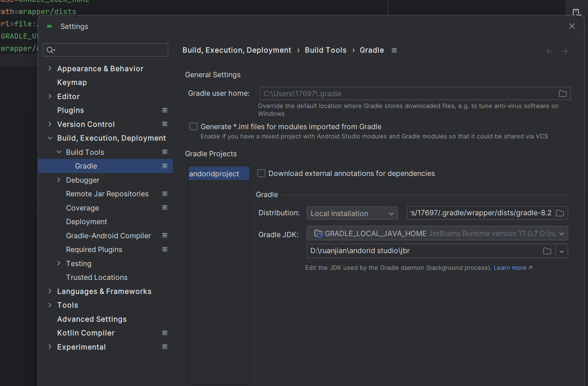
Task: Collapse Build, Execution, Deployment section
Action: (50, 138)
